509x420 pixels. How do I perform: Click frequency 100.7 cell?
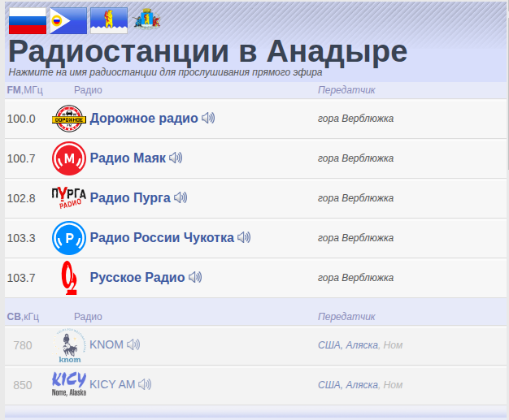pos(21,158)
